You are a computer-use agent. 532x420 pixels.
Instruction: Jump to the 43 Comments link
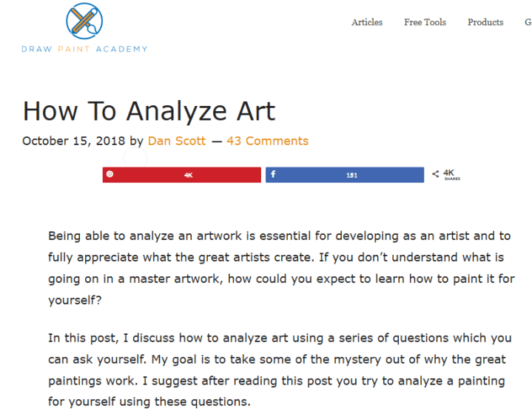(x=267, y=141)
